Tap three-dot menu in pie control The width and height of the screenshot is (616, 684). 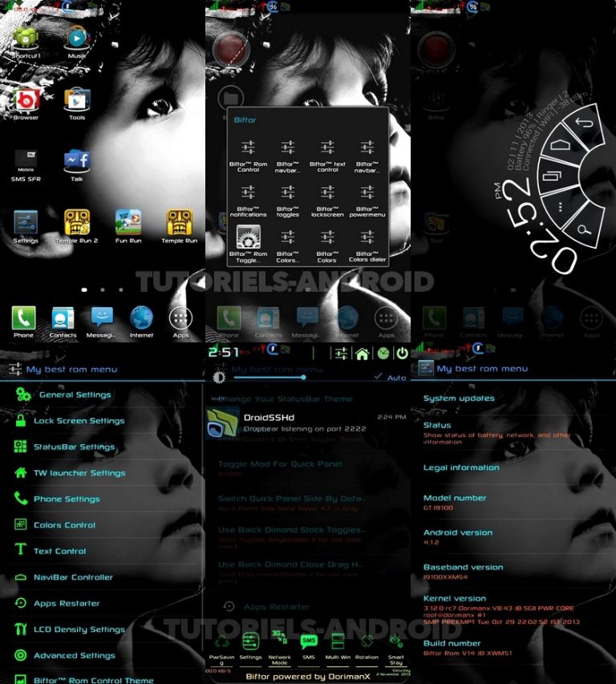coord(560,207)
